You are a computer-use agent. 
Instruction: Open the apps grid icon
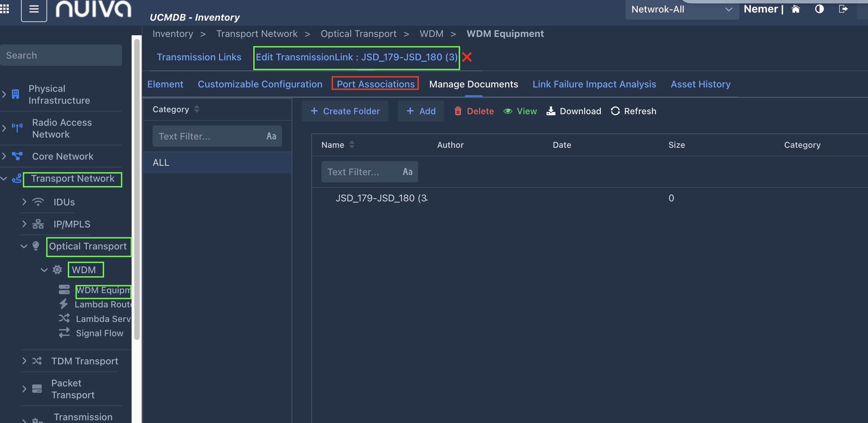pyautogui.click(x=5, y=9)
